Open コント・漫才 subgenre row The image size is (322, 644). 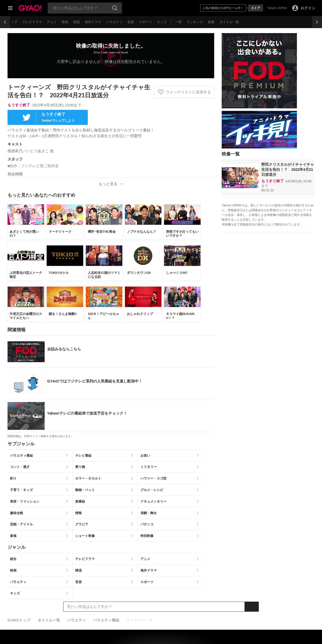[x=40, y=467]
